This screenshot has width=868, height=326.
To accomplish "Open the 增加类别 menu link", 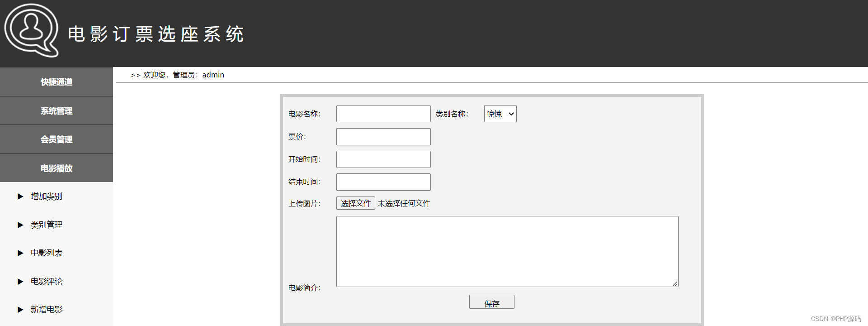I will [x=47, y=197].
